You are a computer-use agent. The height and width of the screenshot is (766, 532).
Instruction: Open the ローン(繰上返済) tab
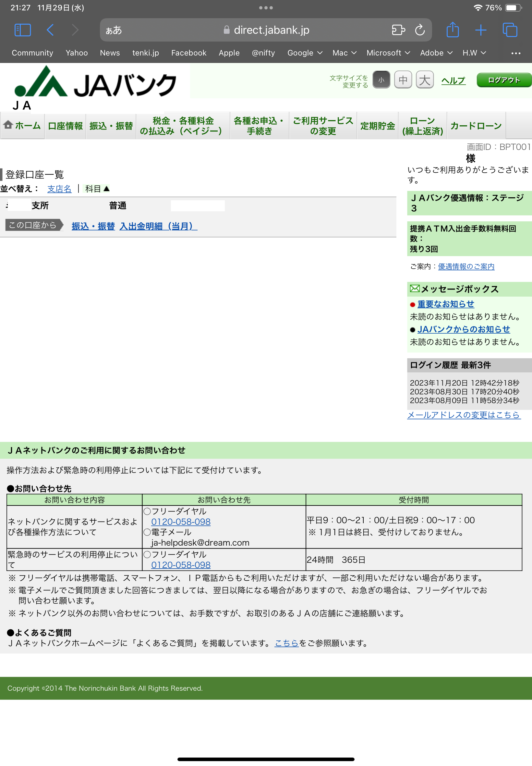(423, 125)
